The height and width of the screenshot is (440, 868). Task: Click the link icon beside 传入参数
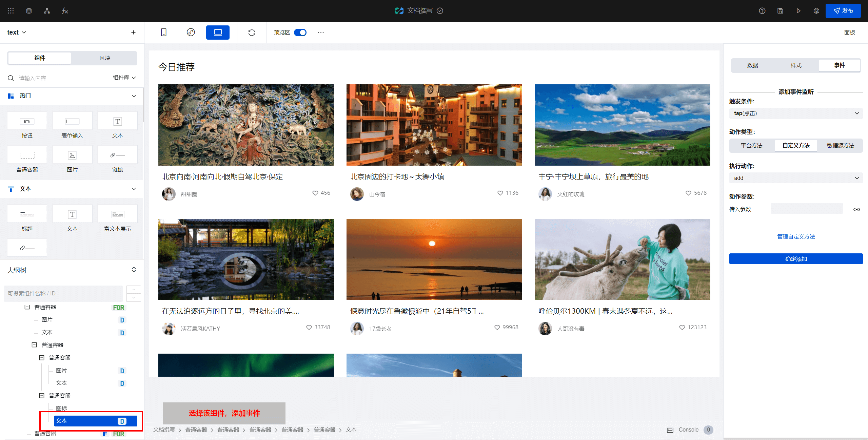pos(856,209)
